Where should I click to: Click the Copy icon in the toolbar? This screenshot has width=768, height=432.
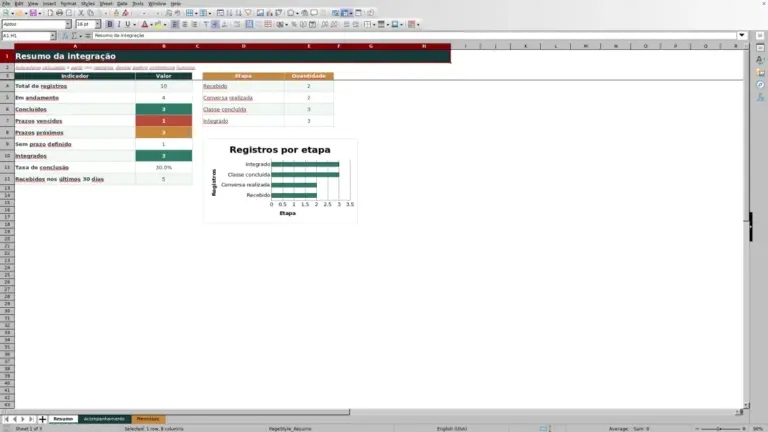(x=91, y=13)
